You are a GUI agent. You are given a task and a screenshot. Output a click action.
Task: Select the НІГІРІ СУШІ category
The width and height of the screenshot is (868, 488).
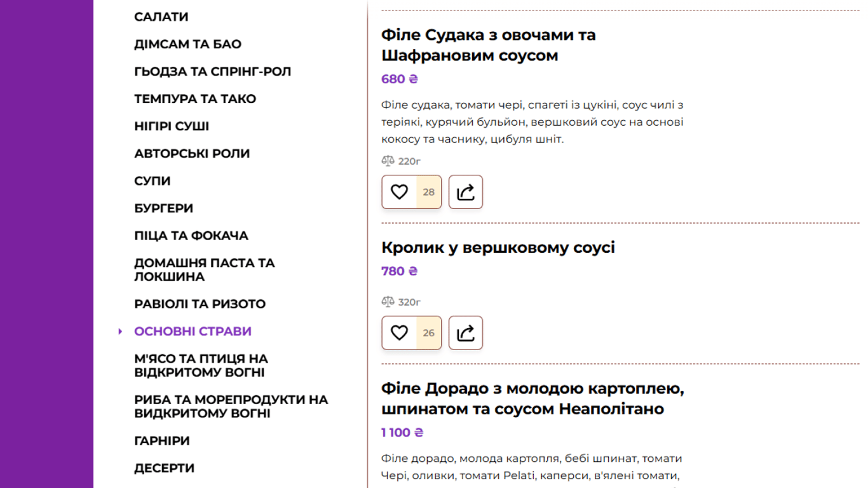click(x=172, y=126)
